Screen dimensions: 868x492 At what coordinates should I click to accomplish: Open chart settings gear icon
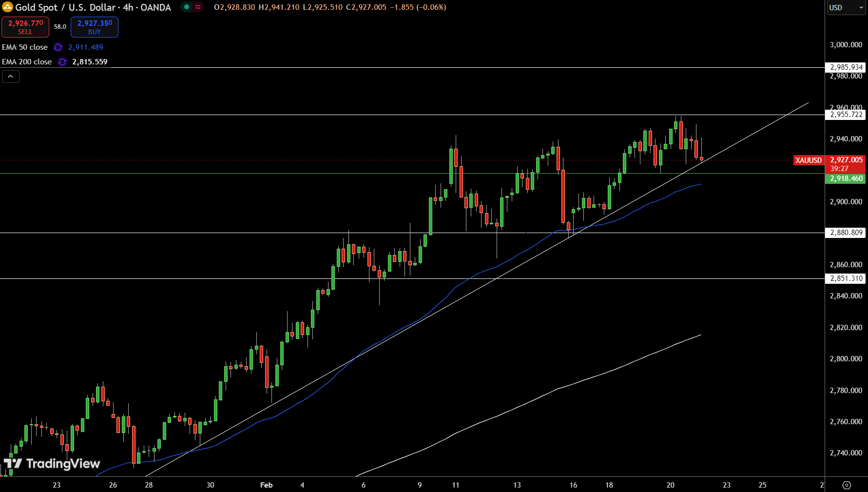pos(847,485)
